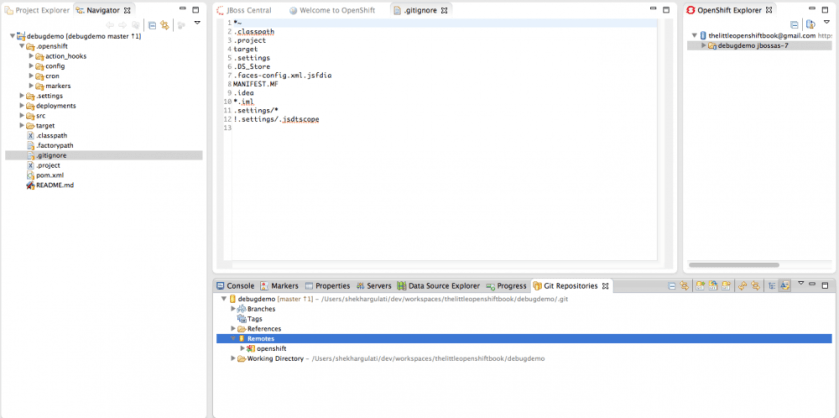Open Navigator view menu dropdown arrow
This screenshot has height=418, width=839.
pyautogui.click(x=196, y=24)
